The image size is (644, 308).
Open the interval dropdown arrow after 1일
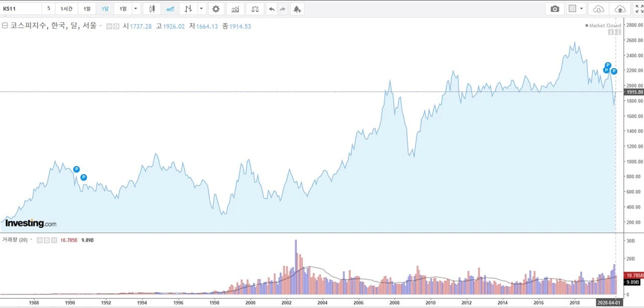135,9
